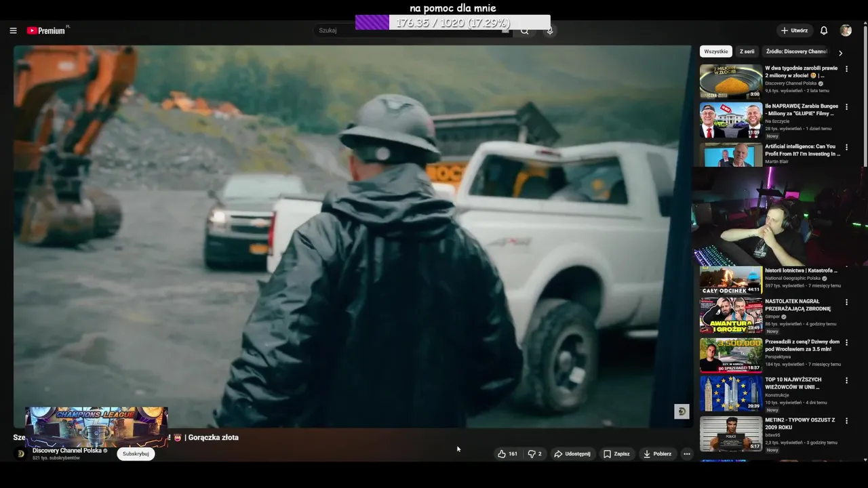Open the CAŁY ODCINEK thumbnail, duration 44:11

coord(731,281)
